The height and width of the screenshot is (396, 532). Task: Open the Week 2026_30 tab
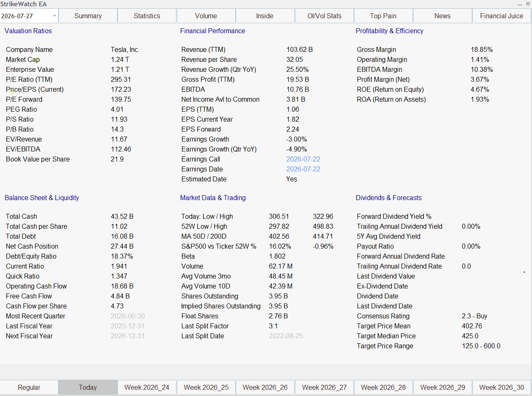click(x=502, y=387)
